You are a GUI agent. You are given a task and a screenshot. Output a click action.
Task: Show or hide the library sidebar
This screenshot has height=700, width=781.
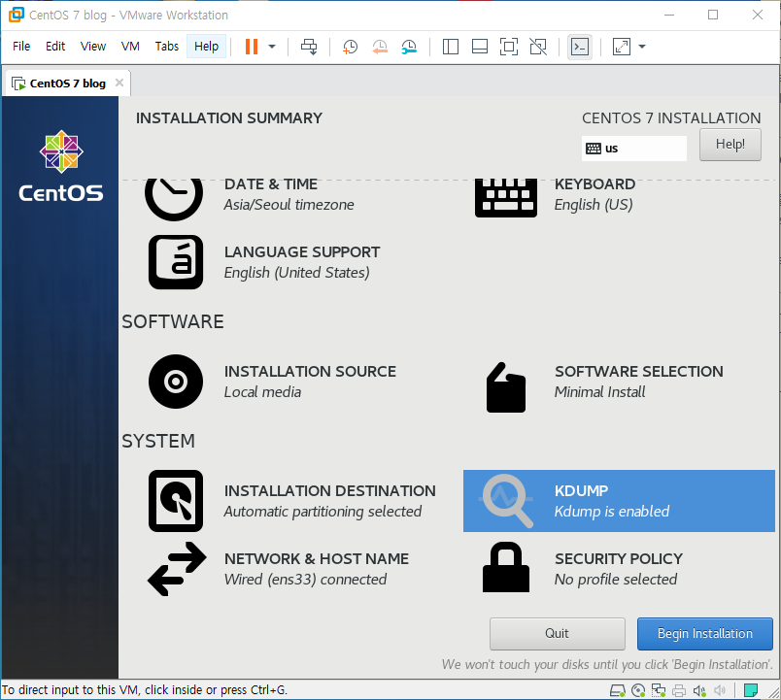click(x=451, y=47)
